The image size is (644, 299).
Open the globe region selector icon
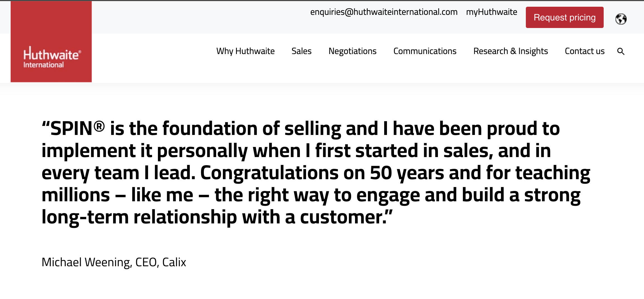click(x=621, y=19)
